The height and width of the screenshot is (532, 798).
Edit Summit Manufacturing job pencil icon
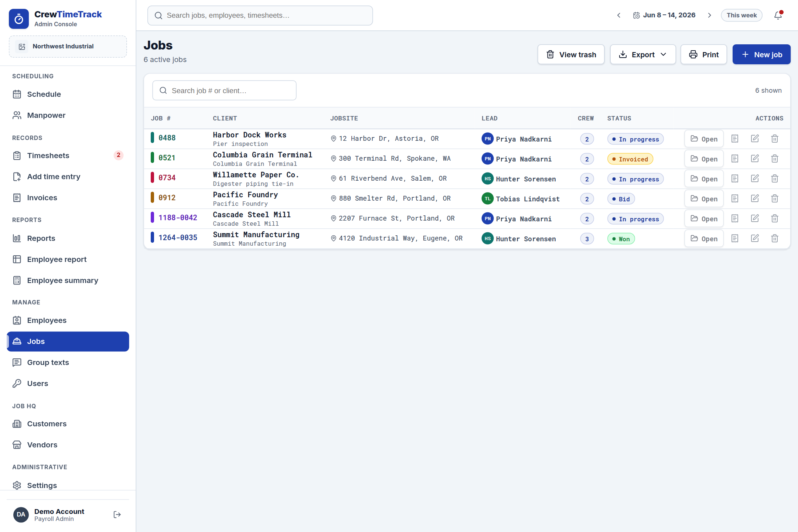pos(755,238)
